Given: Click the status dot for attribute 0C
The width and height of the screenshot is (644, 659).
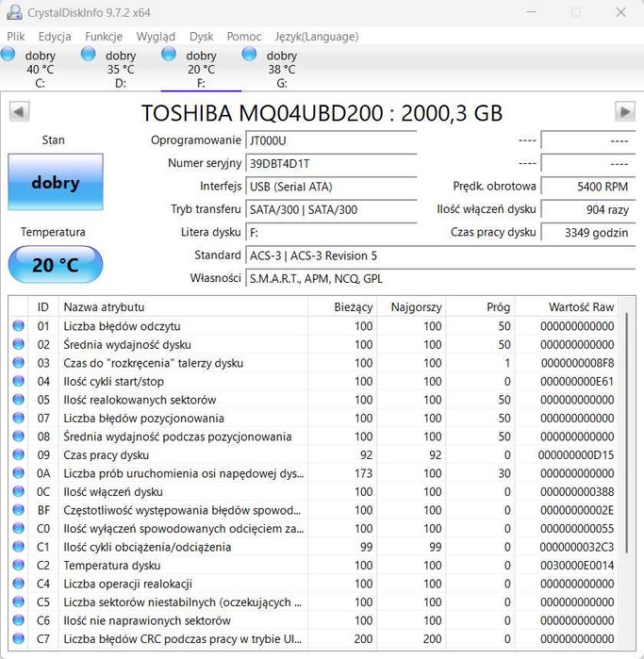Looking at the screenshot, I should pos(19,491).
